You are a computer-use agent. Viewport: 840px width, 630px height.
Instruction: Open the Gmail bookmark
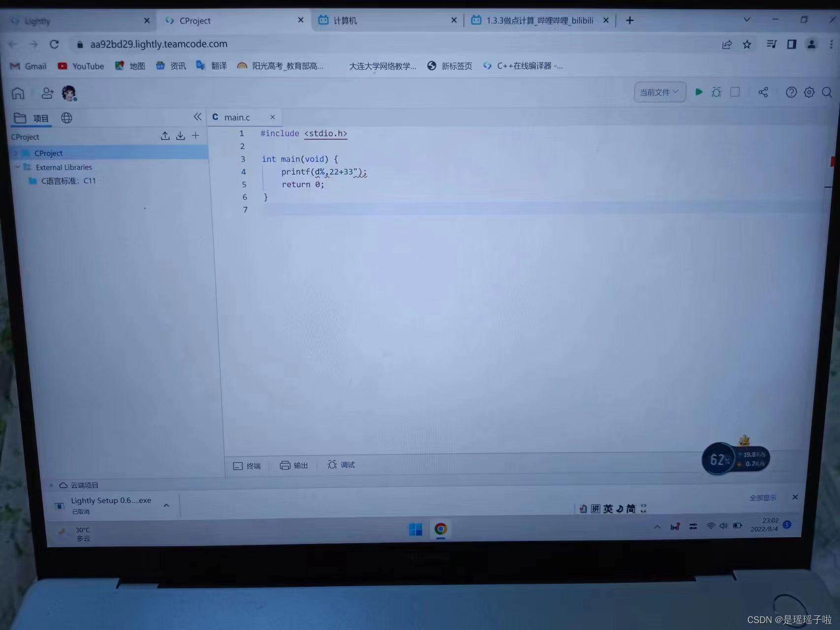(29, 66)
